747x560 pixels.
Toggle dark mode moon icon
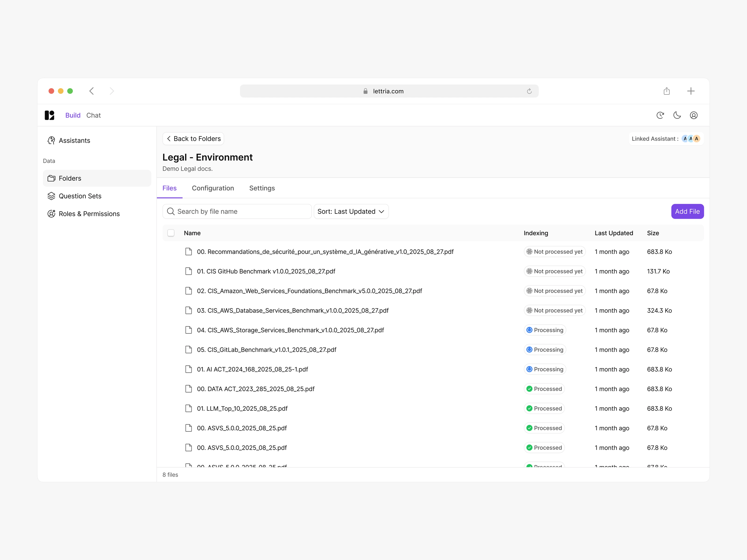(677, 115)
